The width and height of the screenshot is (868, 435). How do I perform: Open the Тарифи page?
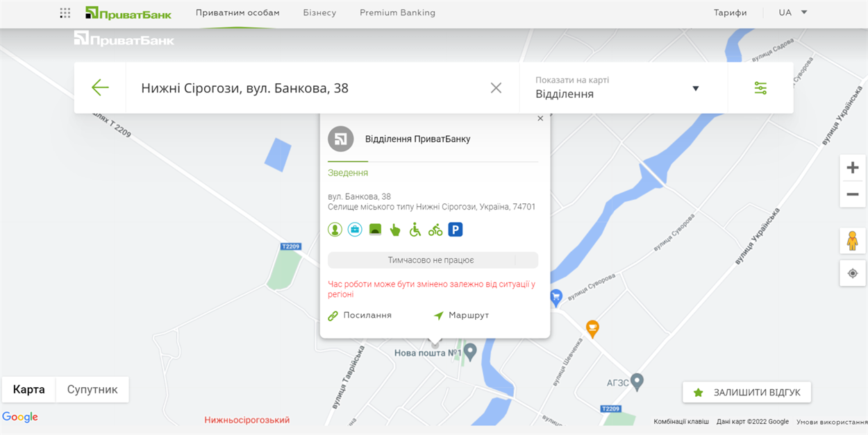coord(731,12)
